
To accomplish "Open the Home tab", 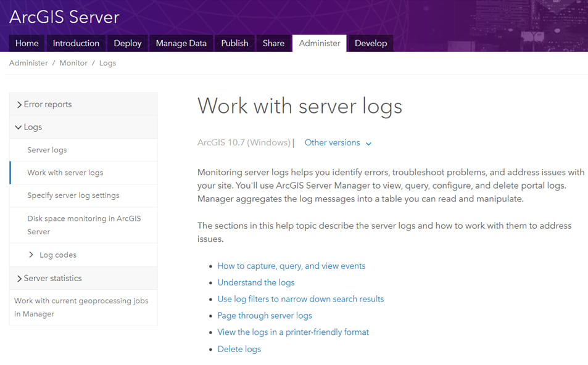I will pyautogui.click(x=27, y=43).
